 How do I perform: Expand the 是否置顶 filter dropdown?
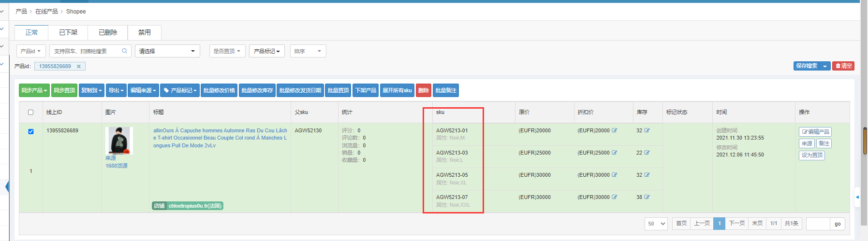click(x=227, y=51)
